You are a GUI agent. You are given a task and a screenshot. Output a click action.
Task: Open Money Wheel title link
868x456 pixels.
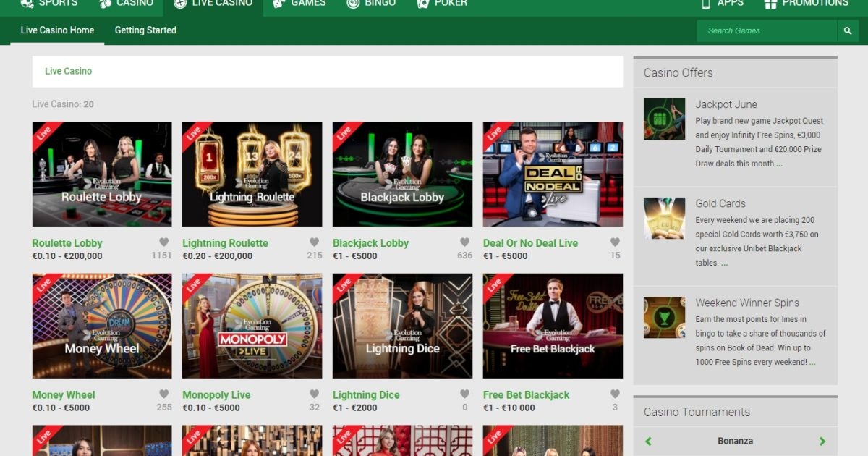click(64, 395)
